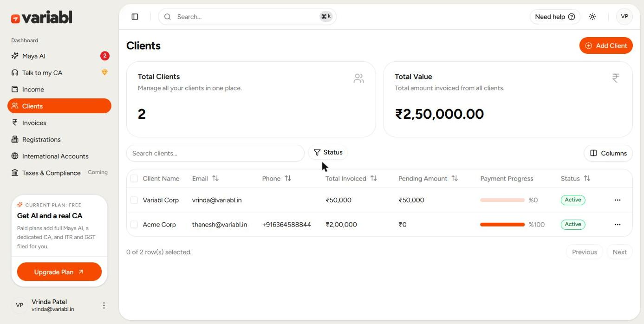The height and width of the screenshot is (324, 644).
Task: Open Maya AI in sidebar
Action: point(59,56)
